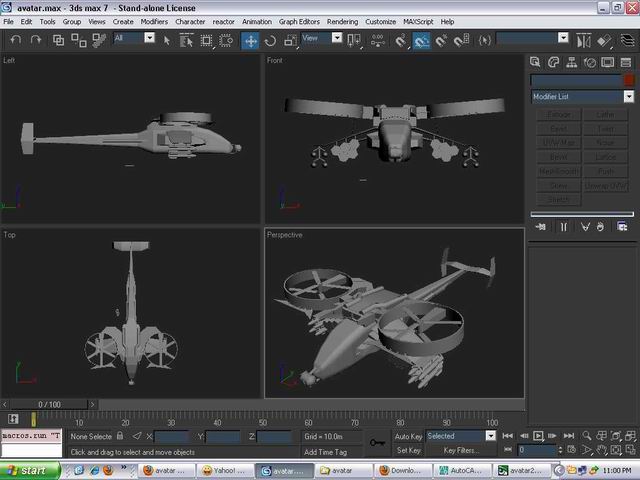Click the Windows Start button

pos(29,471)
